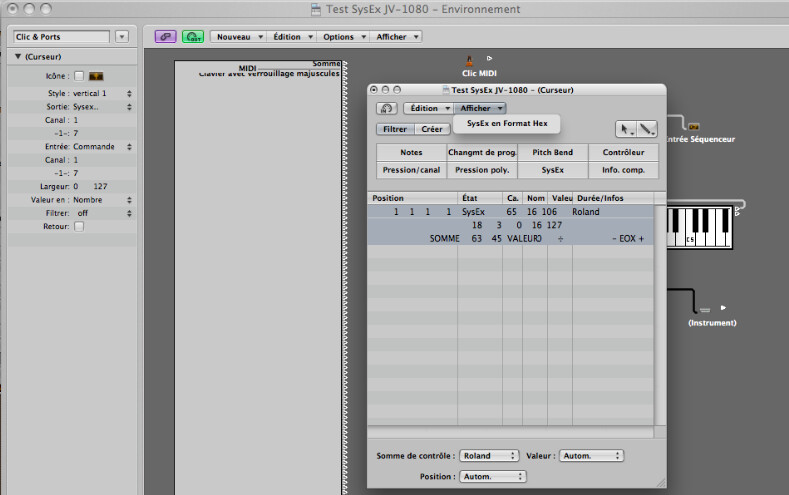
Task: Click the Canal value under Sortie
Action: (76, 120)
